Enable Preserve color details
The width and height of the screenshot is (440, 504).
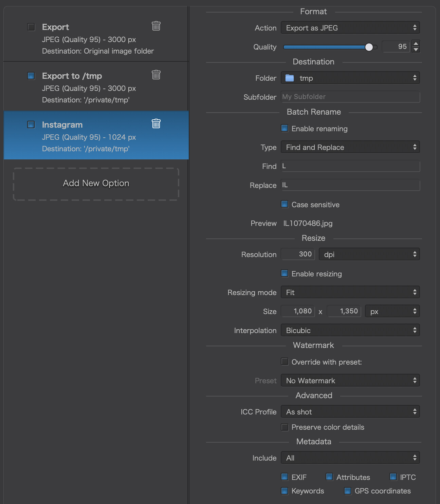285,427
